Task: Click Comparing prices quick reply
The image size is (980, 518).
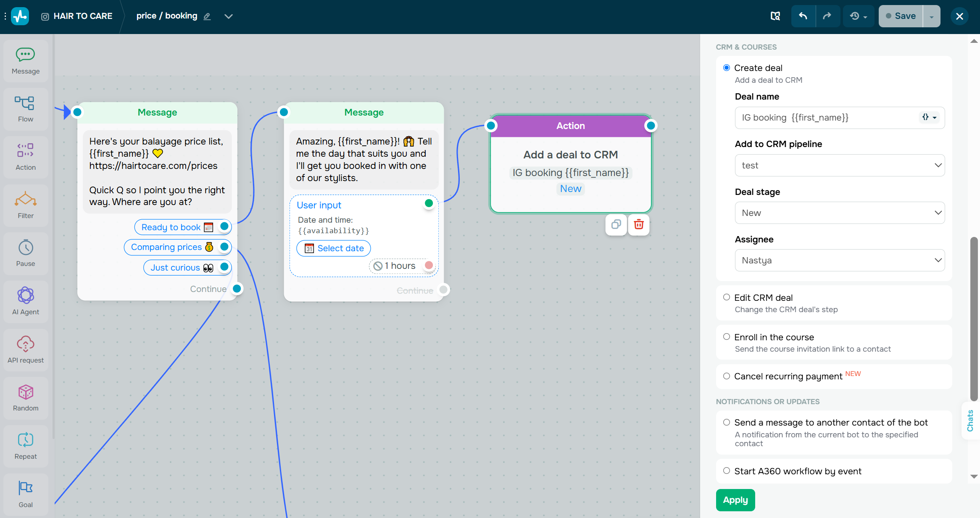Action: click(178, 247)
